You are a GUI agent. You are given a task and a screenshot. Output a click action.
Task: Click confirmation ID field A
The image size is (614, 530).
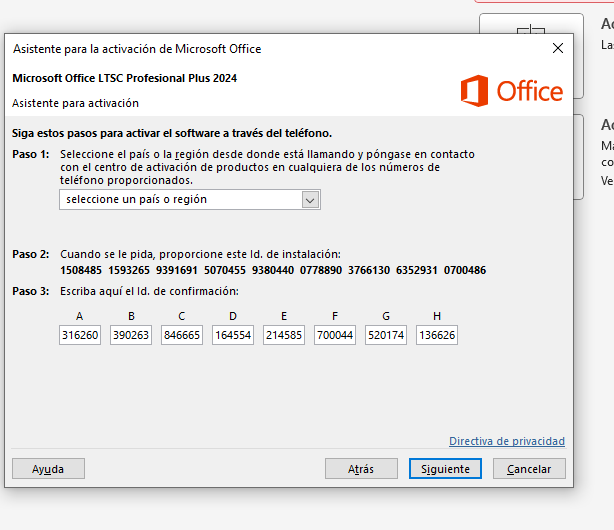(80, 336)
